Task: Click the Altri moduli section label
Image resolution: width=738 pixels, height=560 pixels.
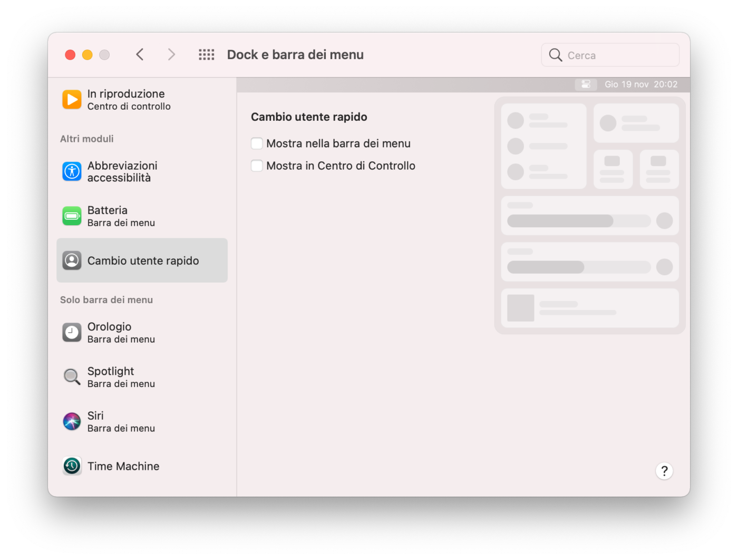Action: [87, 139]
